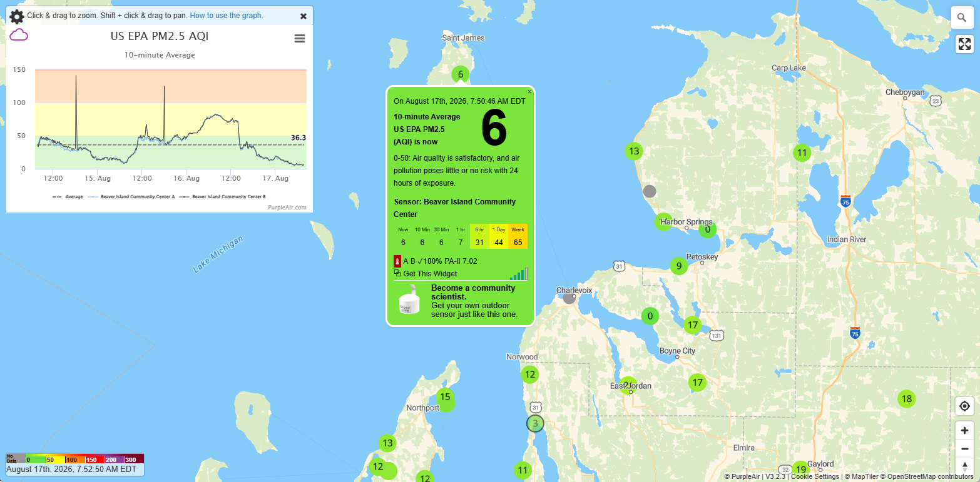The image size is (980, 482).
Task: Open graph settings gear icon
Action: pyautogui.click(x=17, y=16)
